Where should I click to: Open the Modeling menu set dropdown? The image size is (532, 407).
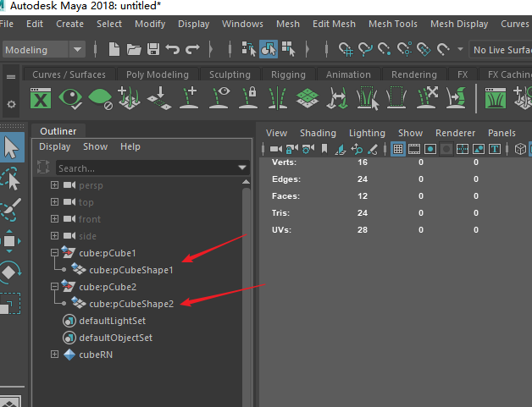click(x=44, y=50)
